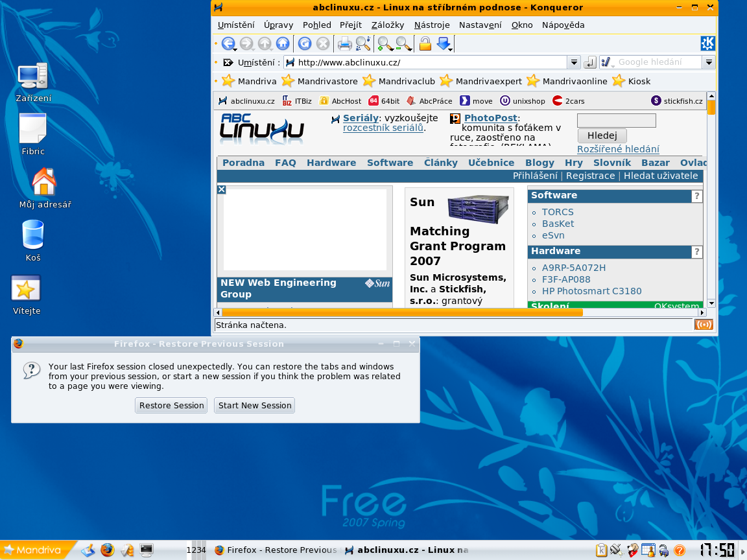747x560 pixels.
Task: Launch Firefox from the panel quick launcher
Action: point(108,550)
